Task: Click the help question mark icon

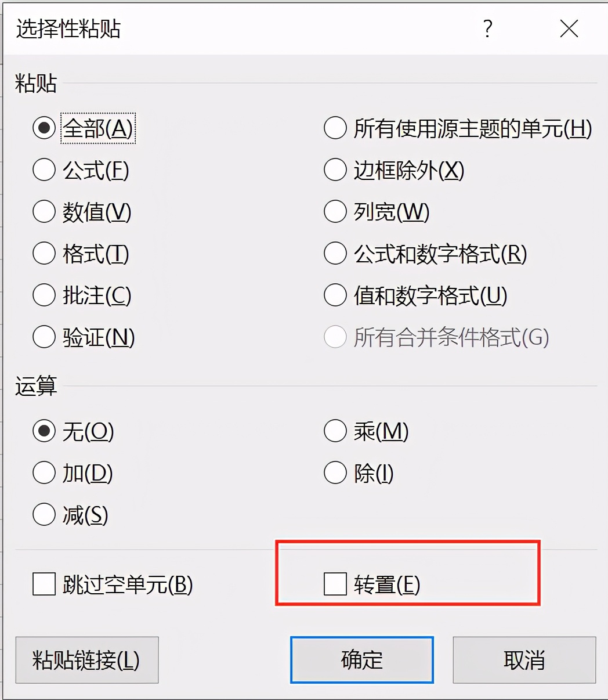Action: tap(488, 28)
